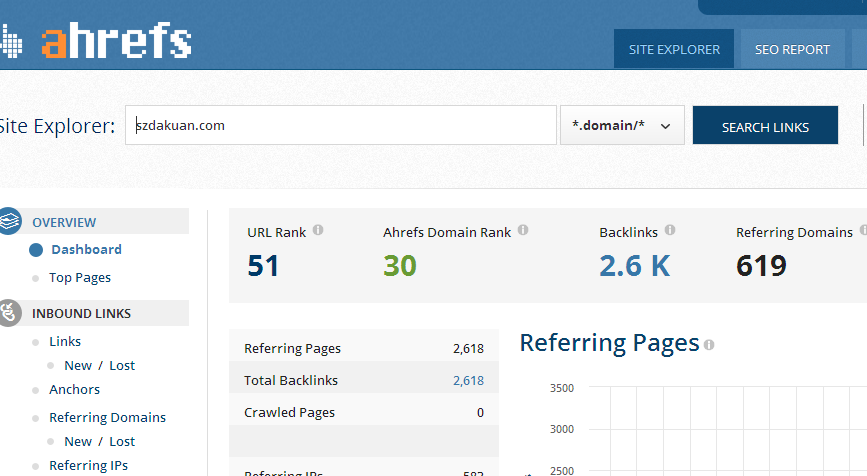Open Top Pages in the sidebar
Screen dimensions: 867x476
[80, 278]
